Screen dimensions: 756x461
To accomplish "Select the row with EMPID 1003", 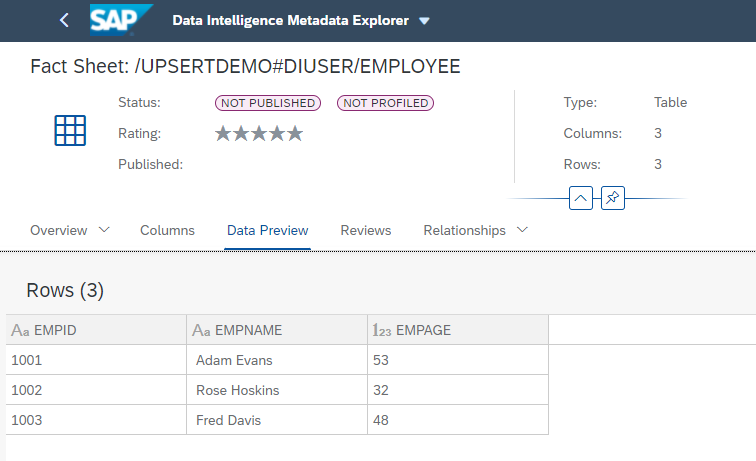I will pos(27,420).
